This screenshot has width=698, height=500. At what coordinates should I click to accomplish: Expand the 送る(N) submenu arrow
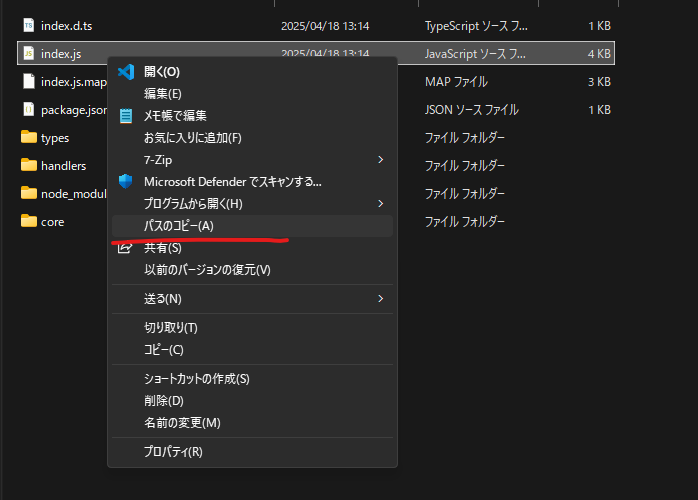(x=381, y=298)
